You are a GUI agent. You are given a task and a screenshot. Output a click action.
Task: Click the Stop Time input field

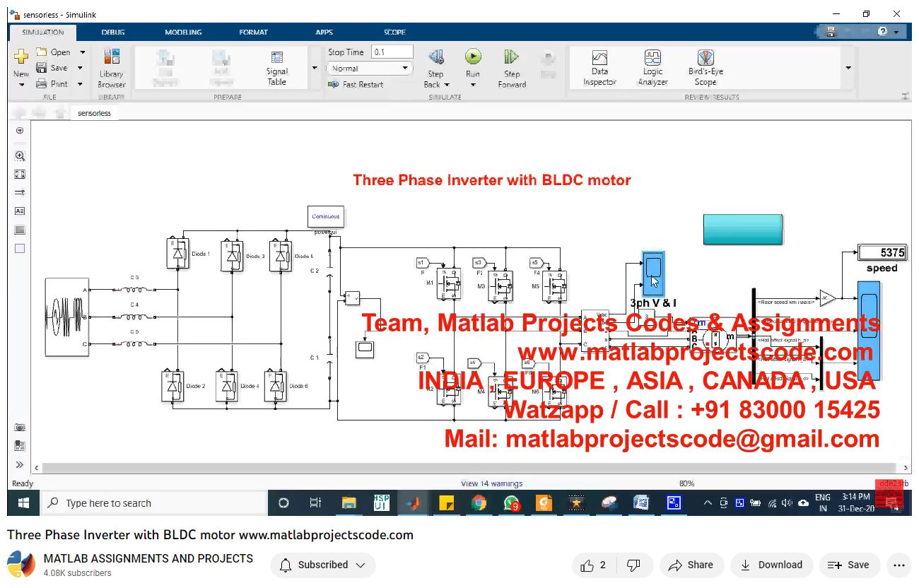[x=392, y=52]
